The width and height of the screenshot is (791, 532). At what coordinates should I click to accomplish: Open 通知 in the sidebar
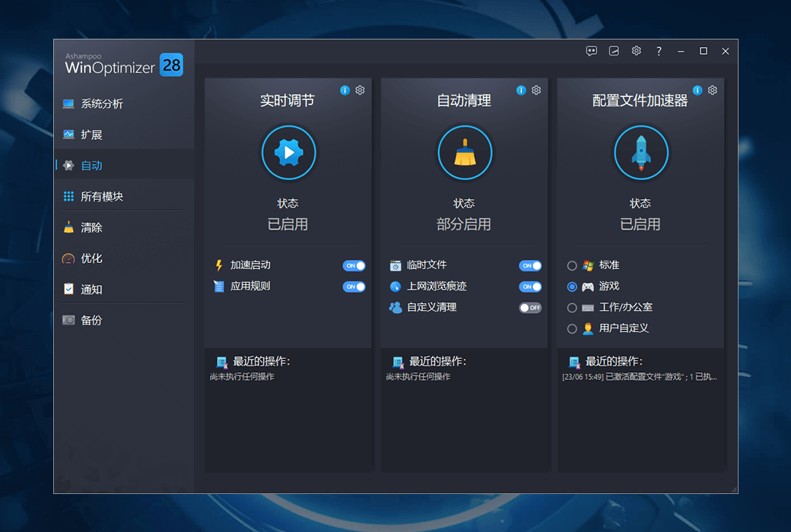click(124, 290)
